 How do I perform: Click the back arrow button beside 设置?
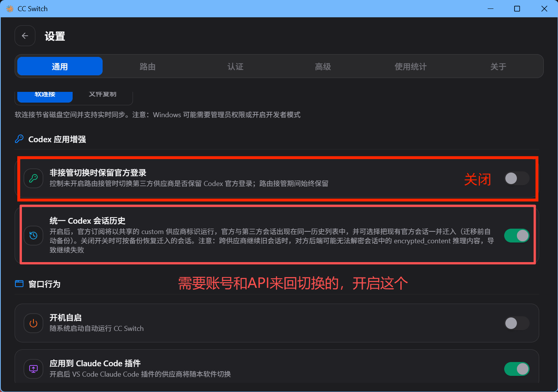[x=25, y=36]
